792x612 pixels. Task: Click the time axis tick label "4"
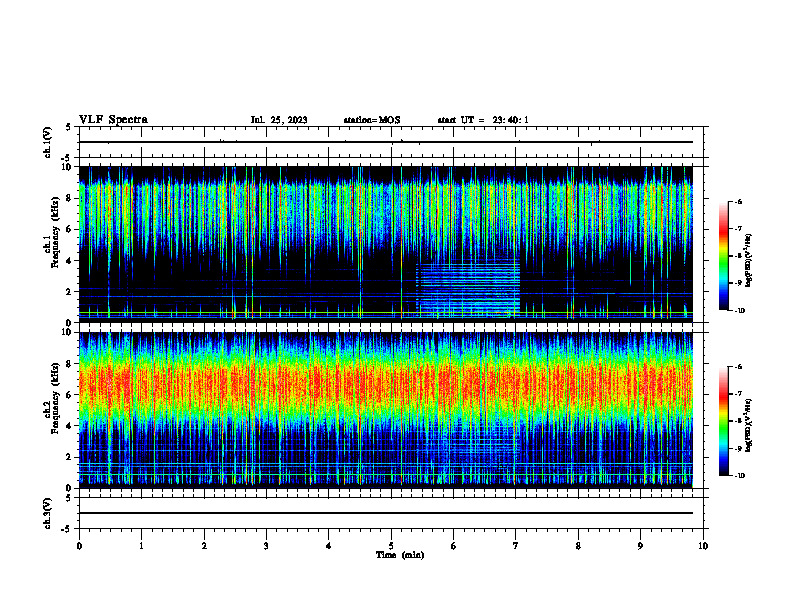point(329,546)
